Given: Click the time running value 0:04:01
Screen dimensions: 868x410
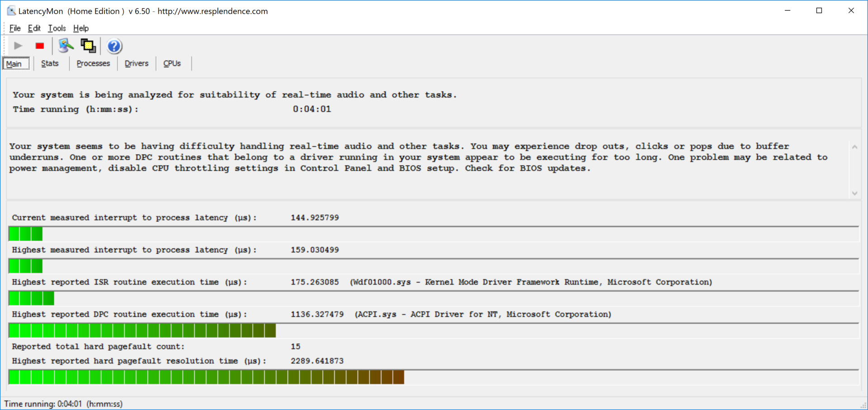Looking at the screenshot, I should click(x=312, y=109).
